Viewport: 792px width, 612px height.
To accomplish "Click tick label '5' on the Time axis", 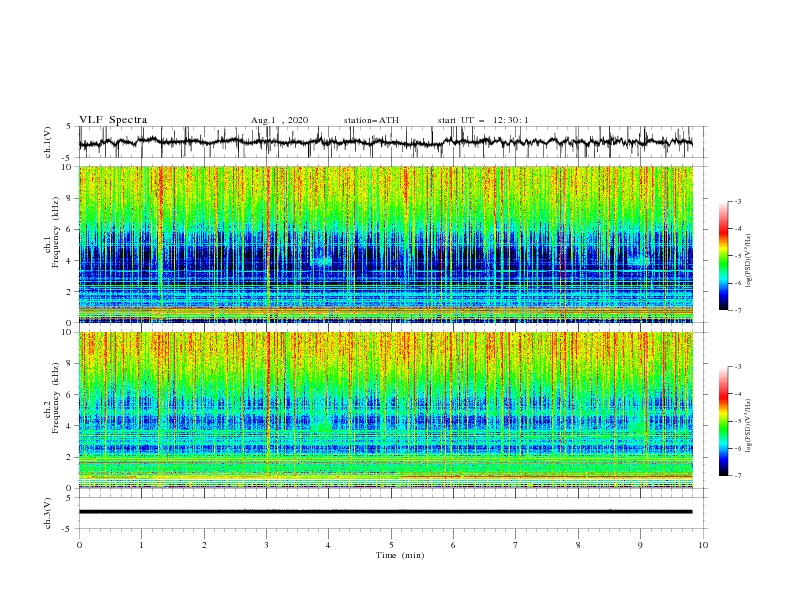I will tap(391, 545).
